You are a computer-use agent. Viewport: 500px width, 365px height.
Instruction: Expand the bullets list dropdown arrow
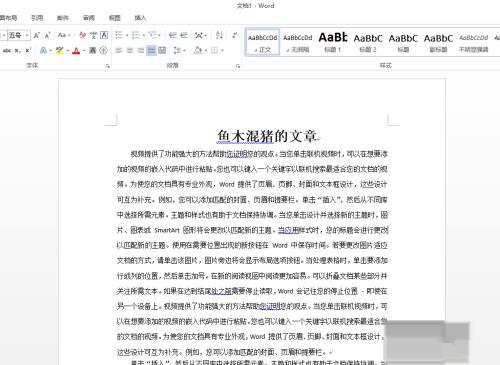point(127,35)
